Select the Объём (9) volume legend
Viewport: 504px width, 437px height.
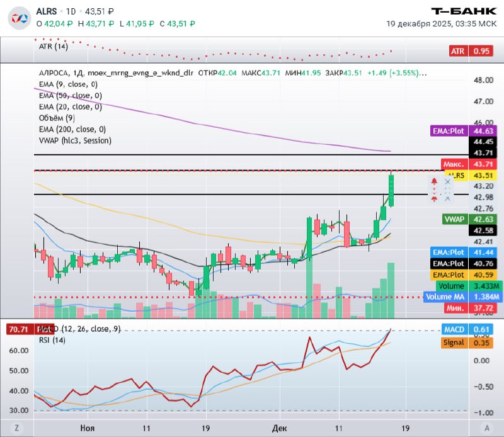tap(57, 118)
